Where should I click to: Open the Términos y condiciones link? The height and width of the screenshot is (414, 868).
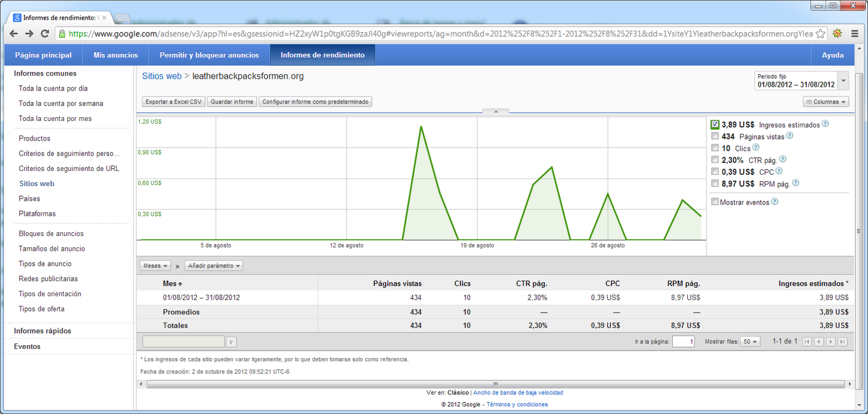pos(517,405)
